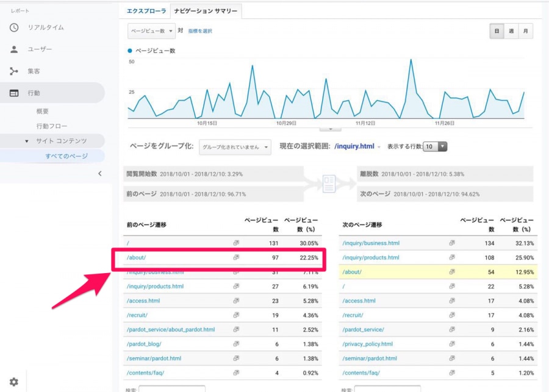549x392 pixels.
Task: Open the Realtime clock icon in sidebar
Action: point(14,27)
